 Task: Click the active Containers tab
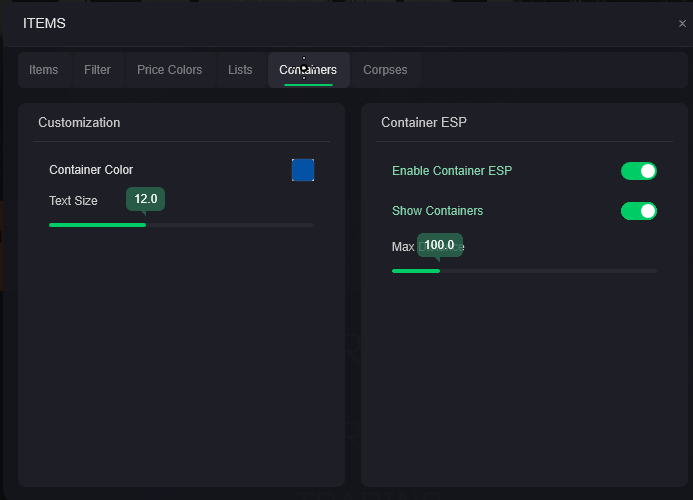pyautogui.click(x=308, y=70)
